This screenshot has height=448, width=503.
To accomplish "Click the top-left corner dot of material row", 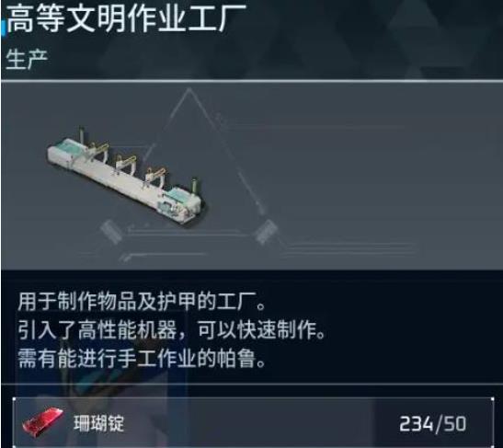I will point(14,399).
